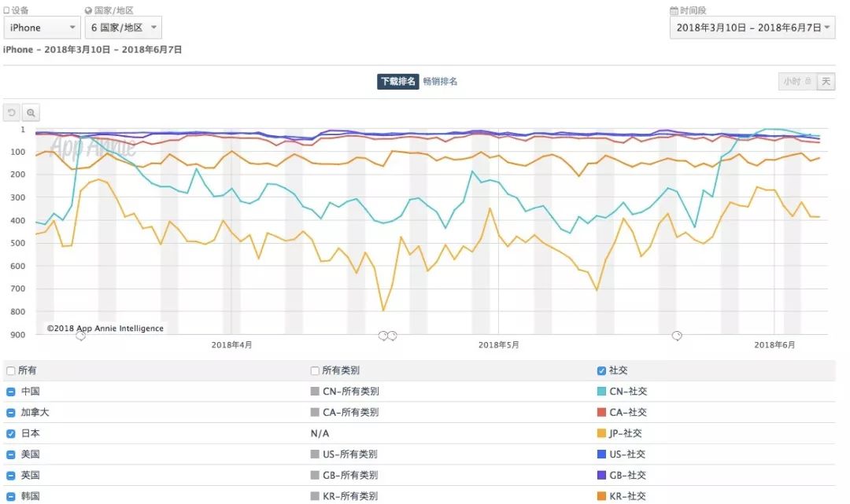Click the 天 granularity button
This screenshot has width=850, height=504.
click(x=826, y=81)
